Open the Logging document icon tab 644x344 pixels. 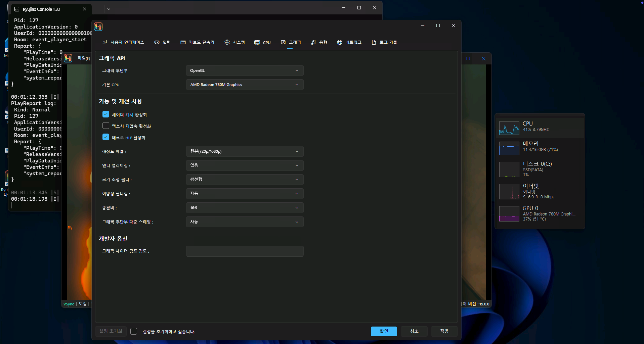374,42
